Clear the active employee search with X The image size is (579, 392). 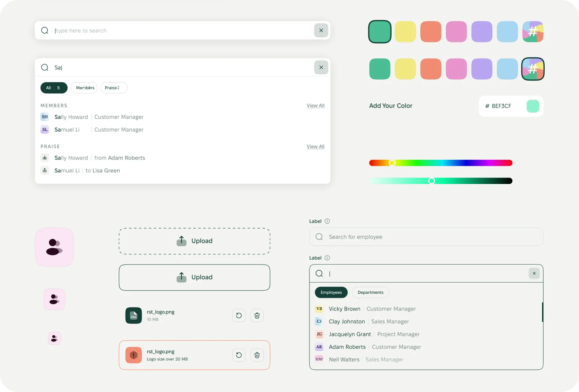(534, 273)
